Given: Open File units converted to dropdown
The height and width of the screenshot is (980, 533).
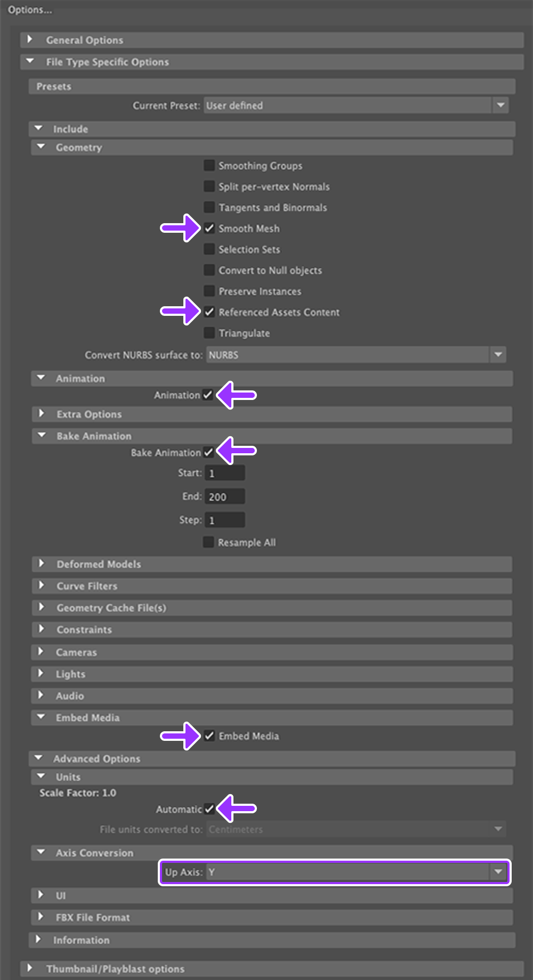Looking at the screenshot, I should pos(356,829).
